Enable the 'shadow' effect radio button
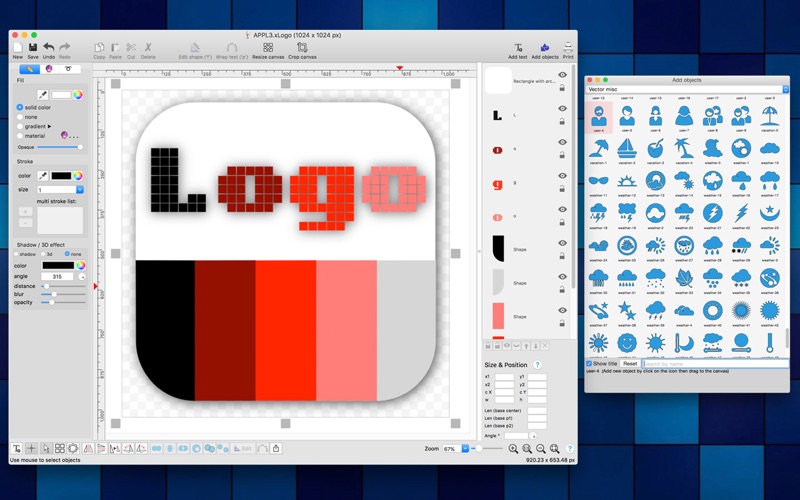The width and height of the screenshot is (800, 500). [18, 254]
